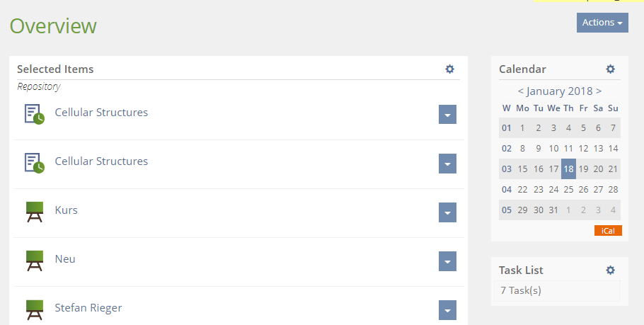This screenshot has height=325, width=644.
Task: Go to previous month in calendar
Action: (x=521, y=91)
